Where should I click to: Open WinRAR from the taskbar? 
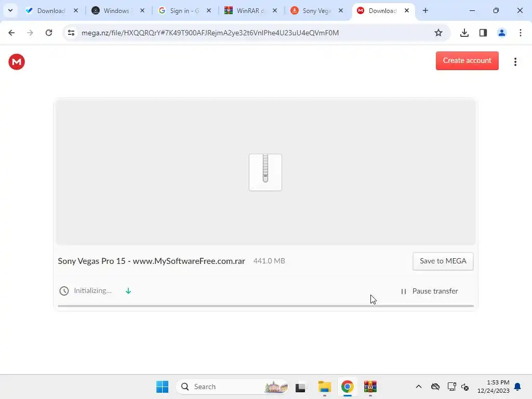point(370,387)
